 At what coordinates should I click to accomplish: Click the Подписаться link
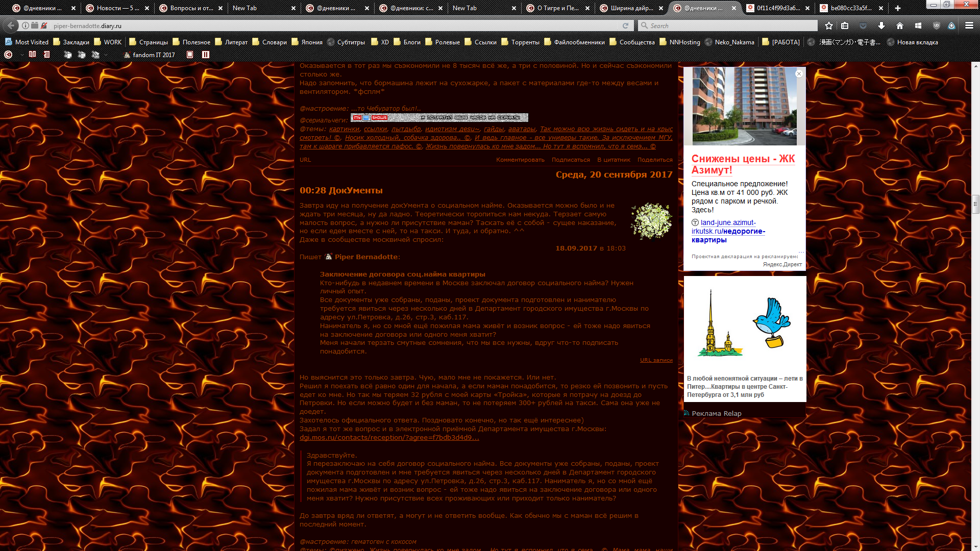click(x=571, y=160)
